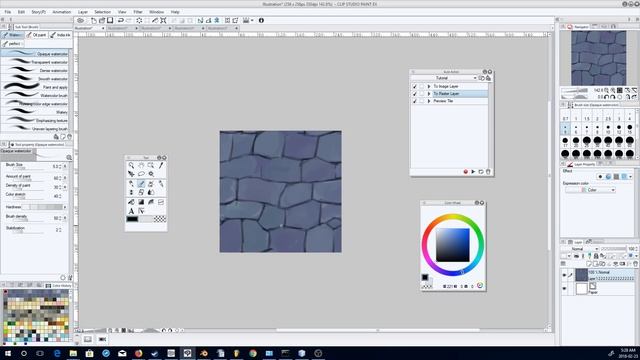Image resolution: width=640 pixels, height=360 pixels.
Task: Toggle checkmark for To Image Layer action
Action: tap(415, 87)
